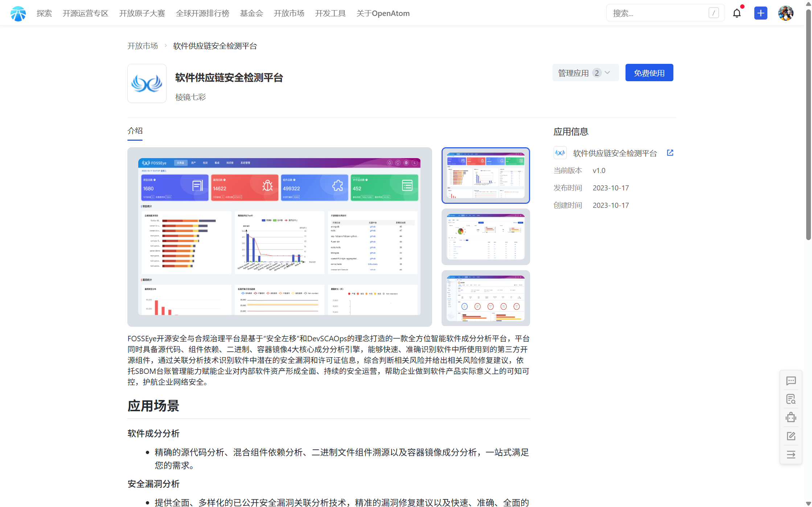The image size is (812, 507).
Task: Click the 开放市场 breadcrumb link
Action: coord(143,46)
